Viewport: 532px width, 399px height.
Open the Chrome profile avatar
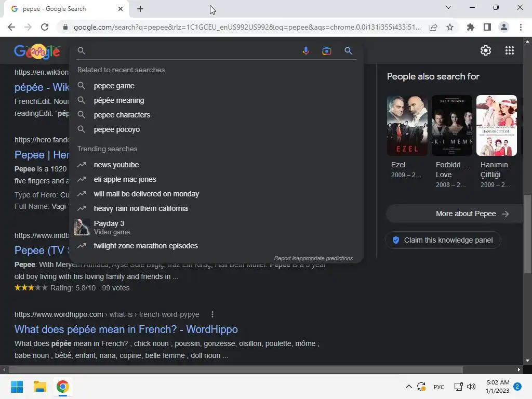[x=504, y=27]
